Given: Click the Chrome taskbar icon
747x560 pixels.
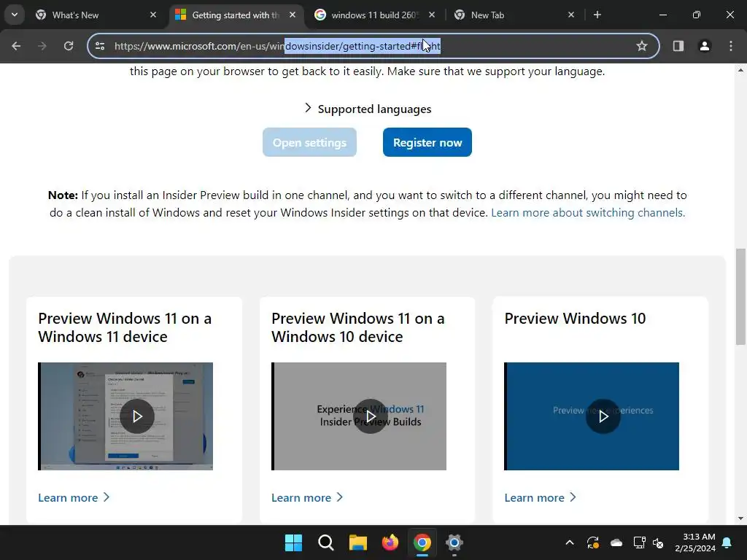Looking at the screenshot, I should [422, 542].
